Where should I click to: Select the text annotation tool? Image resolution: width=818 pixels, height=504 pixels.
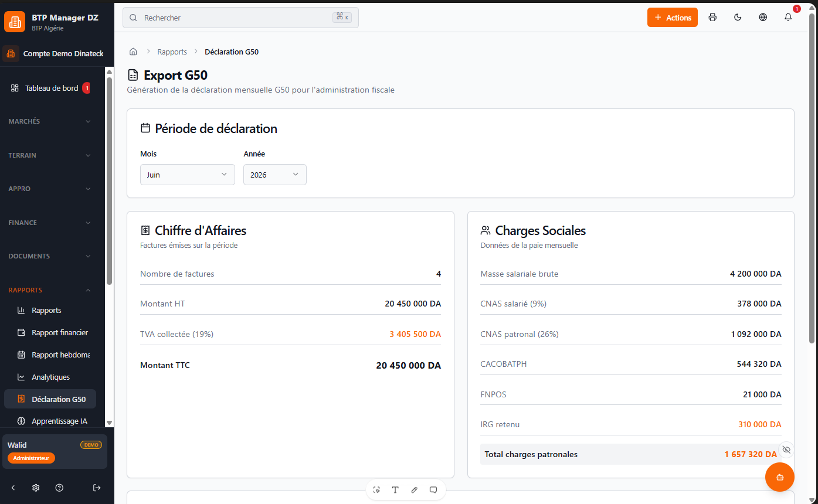[395, 490]
